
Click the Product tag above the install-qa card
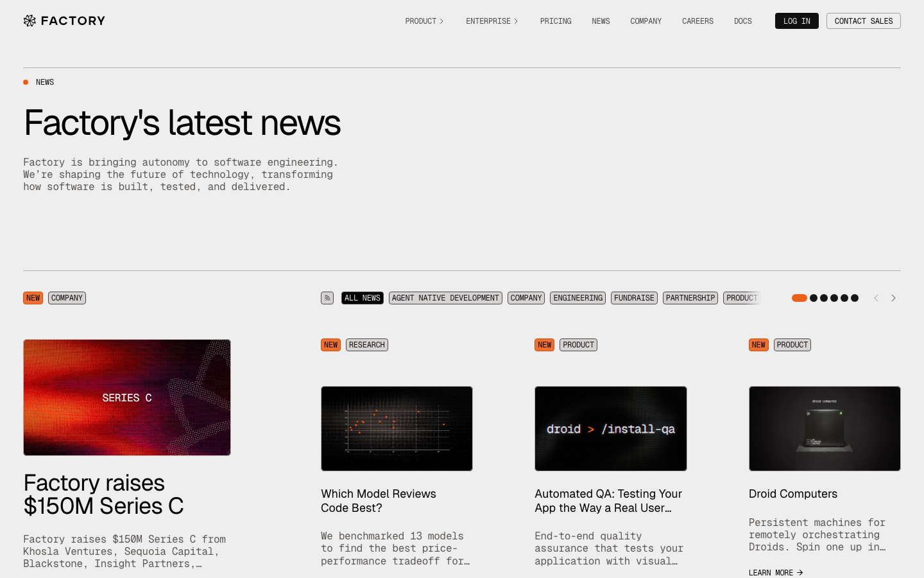[578, 345]
